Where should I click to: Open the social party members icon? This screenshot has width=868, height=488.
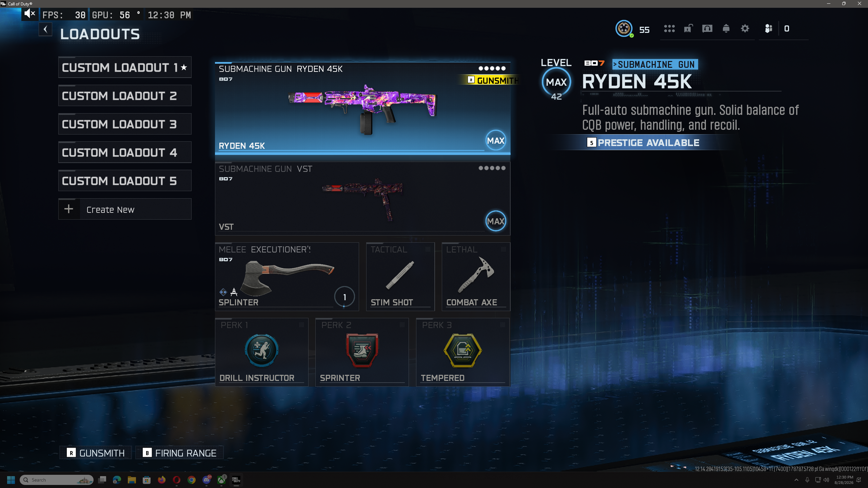coord(769,28)
